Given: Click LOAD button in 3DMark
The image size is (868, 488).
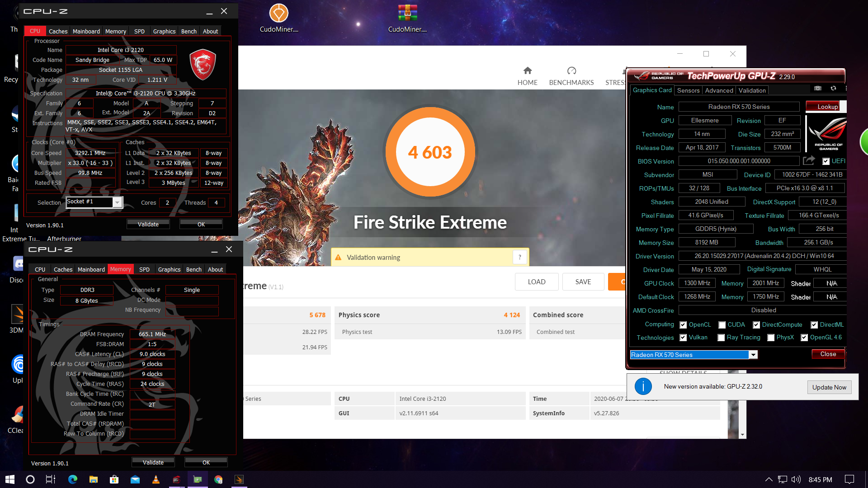Looking at the screenshot, I should (537, 282).
